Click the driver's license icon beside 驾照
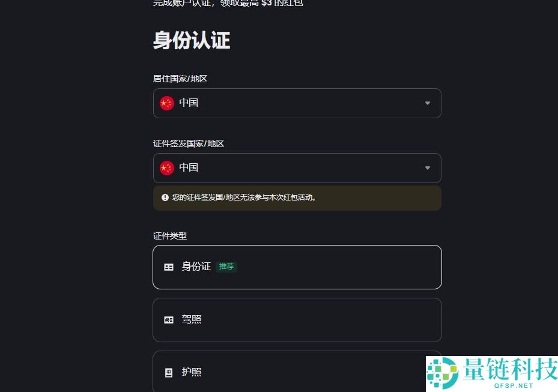The width and height of the screenshot is (558, 392). [x=169, y=319]
